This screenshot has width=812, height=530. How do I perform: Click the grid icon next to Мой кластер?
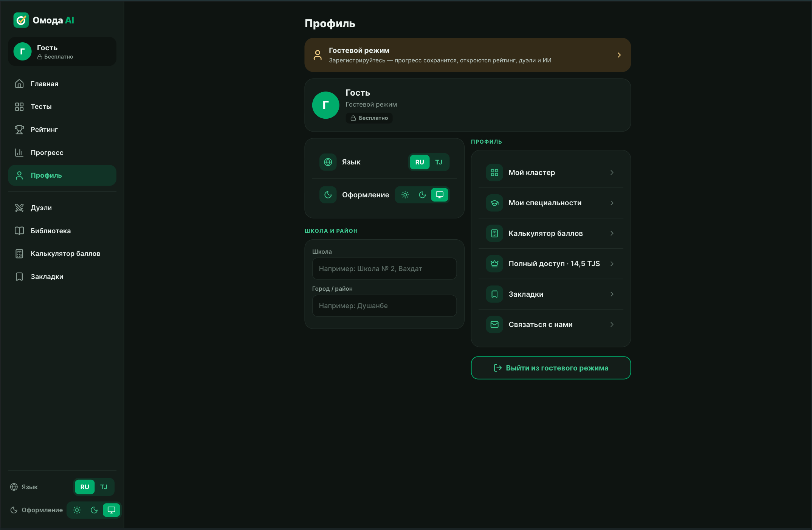[494, 172]
